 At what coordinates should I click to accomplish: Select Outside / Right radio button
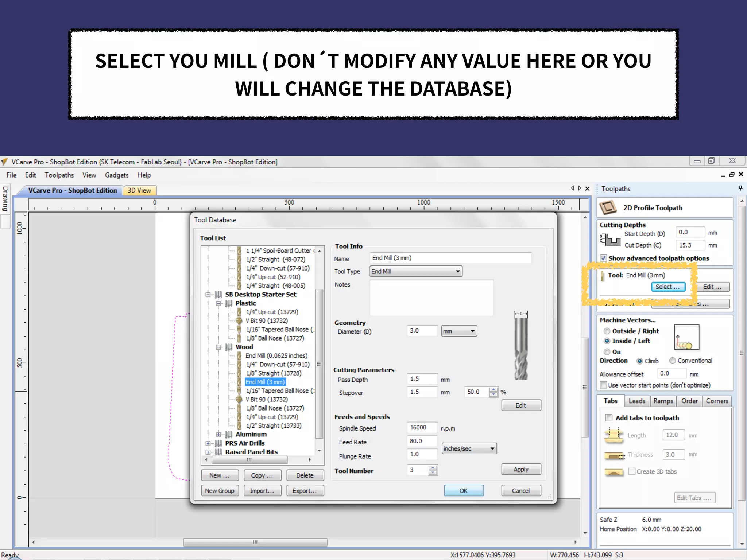607,331
